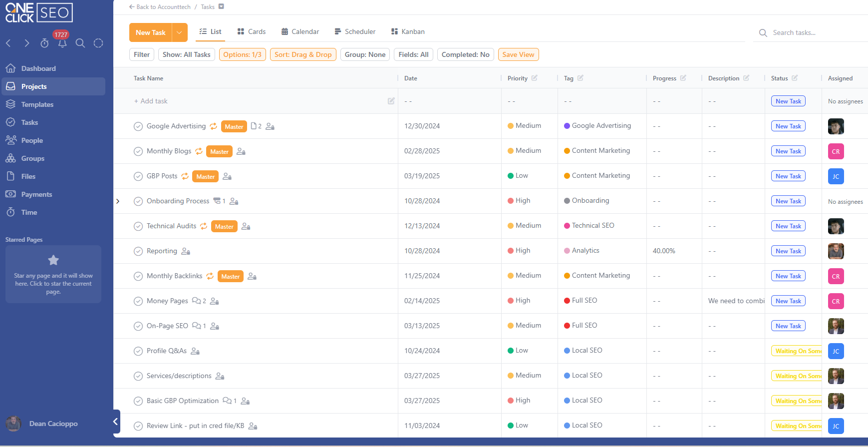Click Back to Accounttech link
Screen dimensions: 868x447
(x=160, y=7)
